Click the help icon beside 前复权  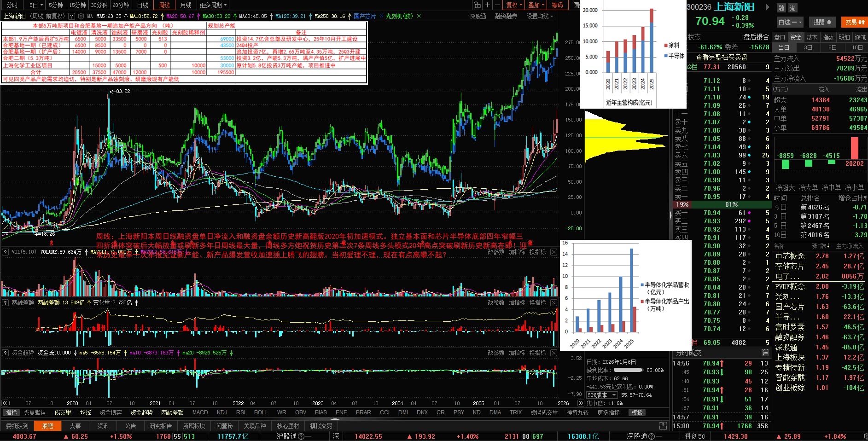71,16
